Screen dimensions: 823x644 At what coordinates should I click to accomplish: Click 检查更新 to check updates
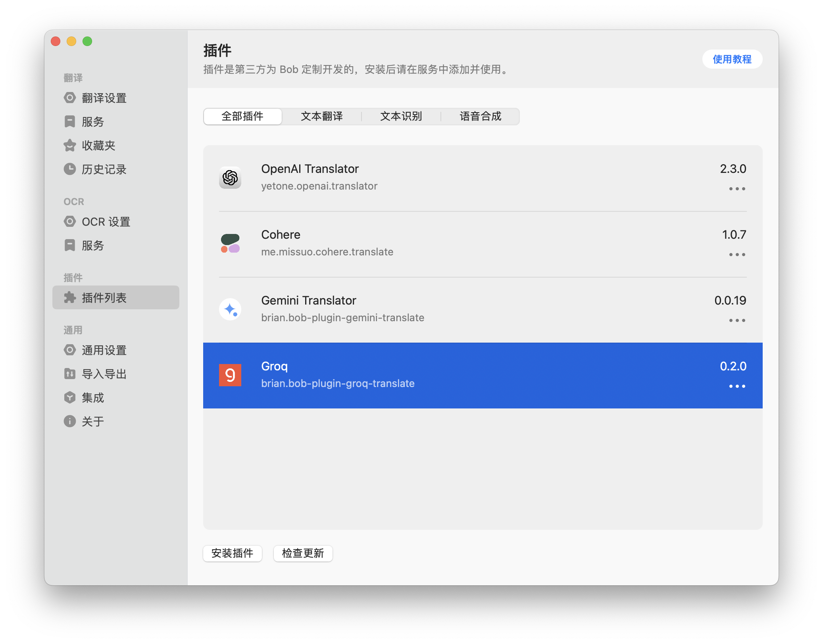click(303, 553)
